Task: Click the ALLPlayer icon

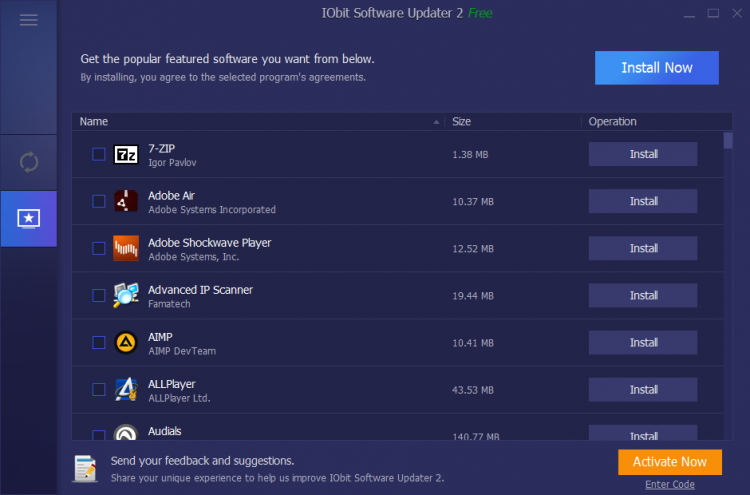Action: coord(126,389)
